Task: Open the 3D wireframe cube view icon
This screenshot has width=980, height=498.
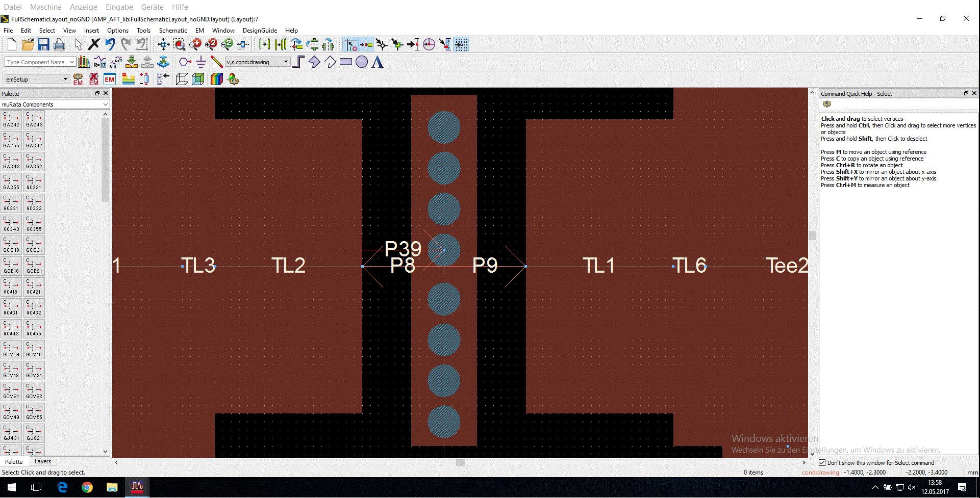Action: 182,79
